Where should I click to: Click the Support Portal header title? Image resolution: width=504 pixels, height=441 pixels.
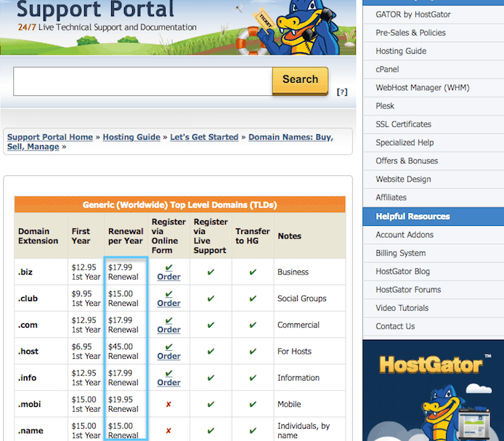coord(95,9)
